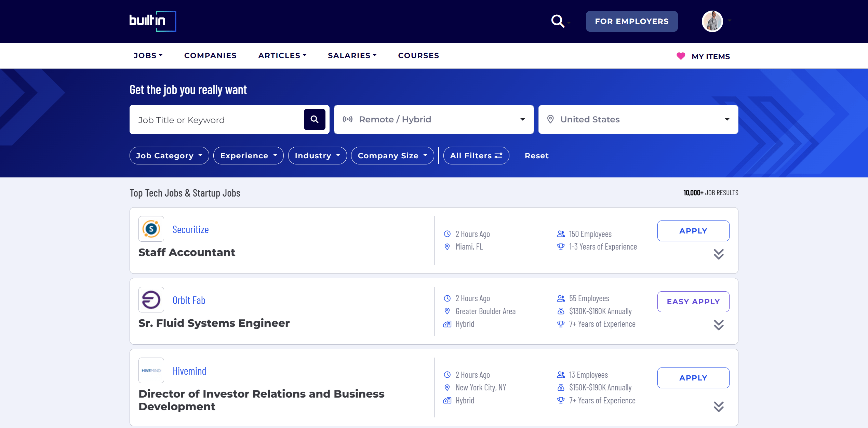Expand Sr. Fluid Systems Engineer details chevron
The image size is (868, 428).
(x=719, y=325)
